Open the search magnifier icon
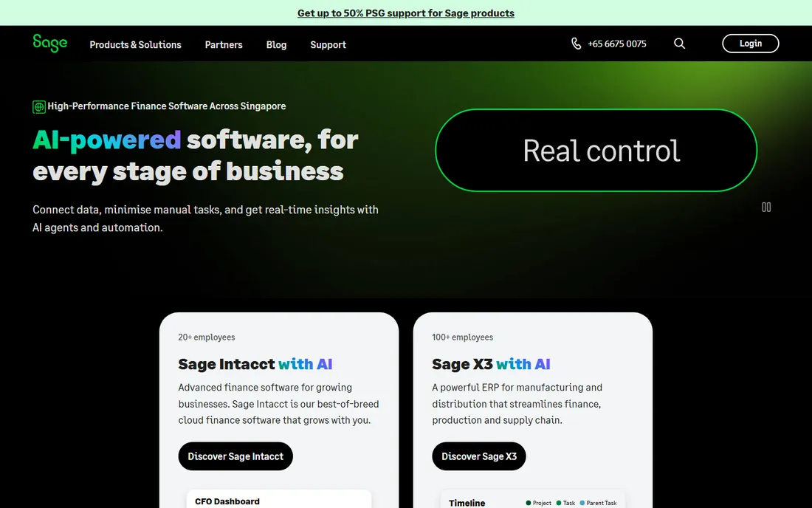This screenshot has width=812, height=508. [679, 44]
